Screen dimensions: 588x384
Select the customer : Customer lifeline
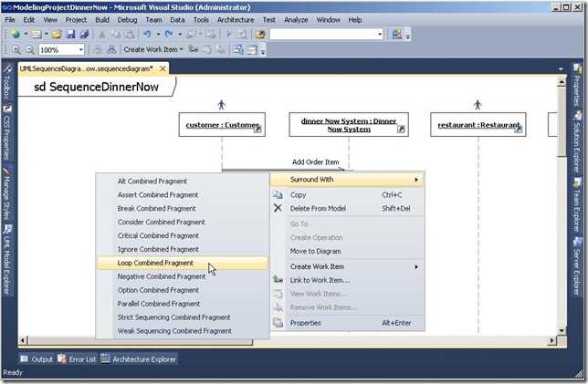click(222, 125)
